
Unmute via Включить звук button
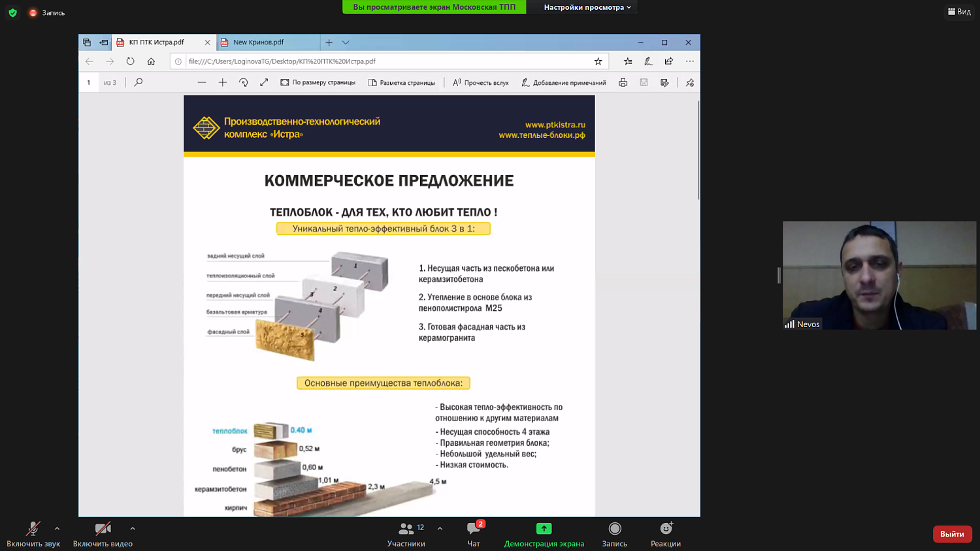click(33, 534)
